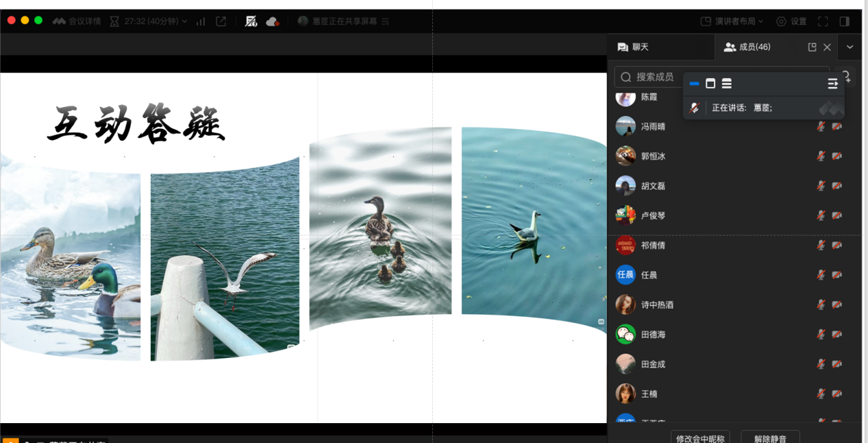The width and height of the screenshot is (868, 443).
Task: Click the pop-out share icon in top bar
Action: pyautogui.click(x=221, y=21)
